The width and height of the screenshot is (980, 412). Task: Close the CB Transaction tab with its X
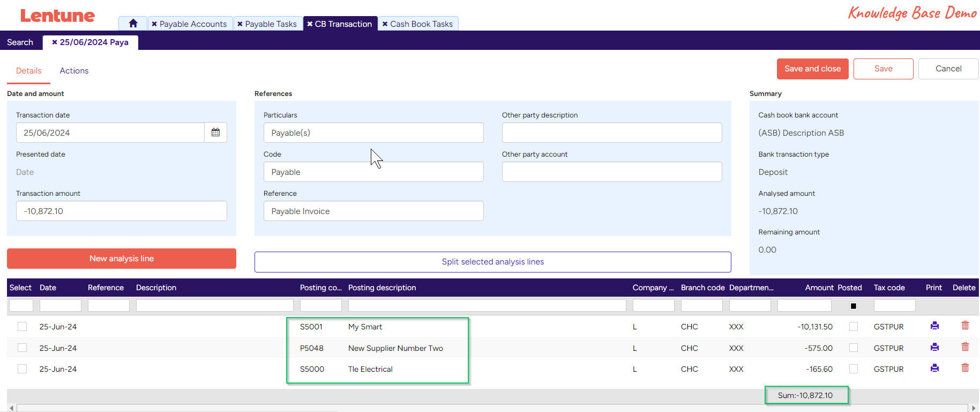pyautogui.click(x=310, y=24)
